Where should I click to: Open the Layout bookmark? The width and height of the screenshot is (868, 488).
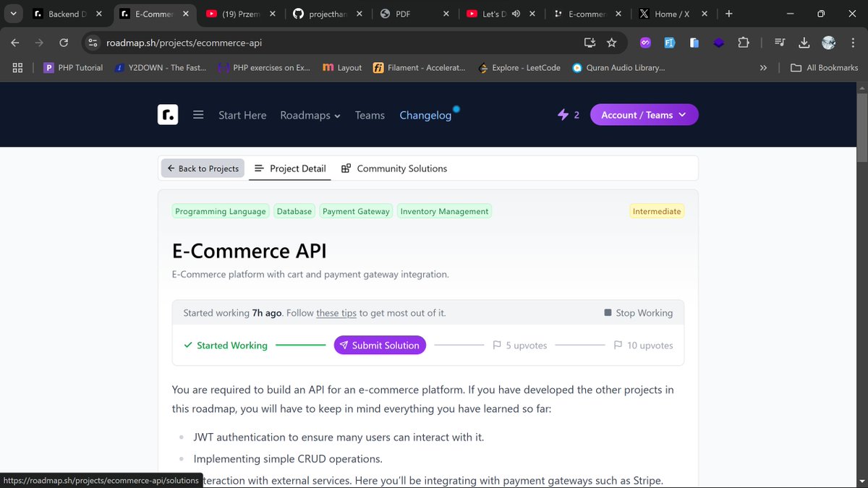(342, 67)
